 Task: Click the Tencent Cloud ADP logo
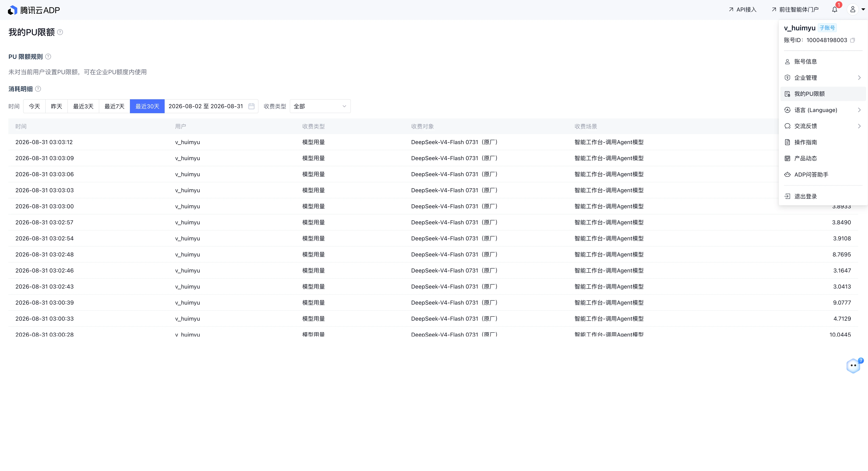[34, 10]
